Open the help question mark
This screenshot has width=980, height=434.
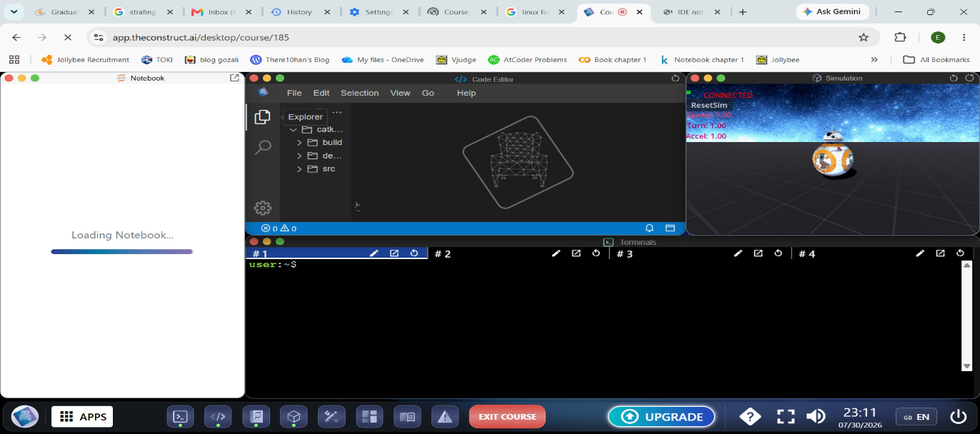750,416
